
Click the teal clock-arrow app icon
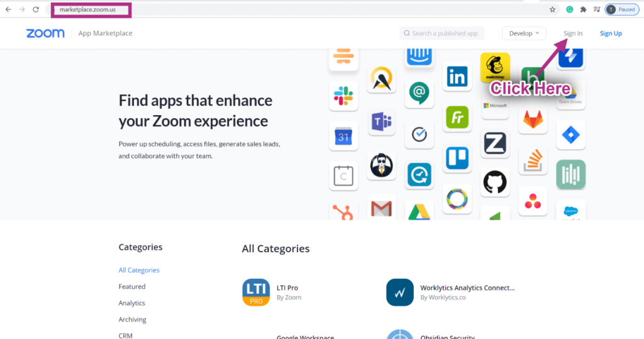[x=419, y=175]
